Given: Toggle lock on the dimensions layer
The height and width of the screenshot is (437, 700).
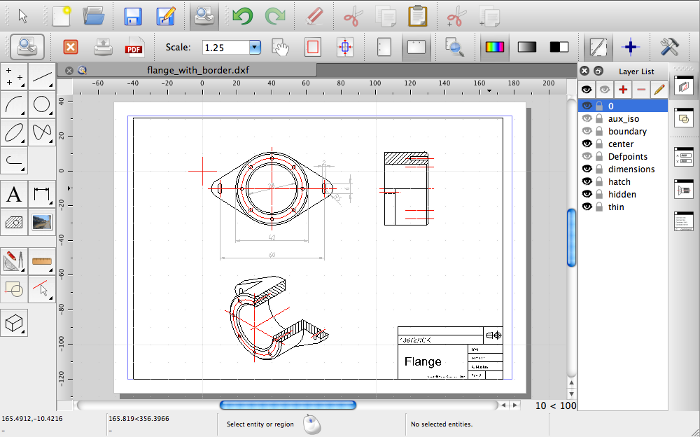Looking at the screenshot, I should click(x=599, y=169).
